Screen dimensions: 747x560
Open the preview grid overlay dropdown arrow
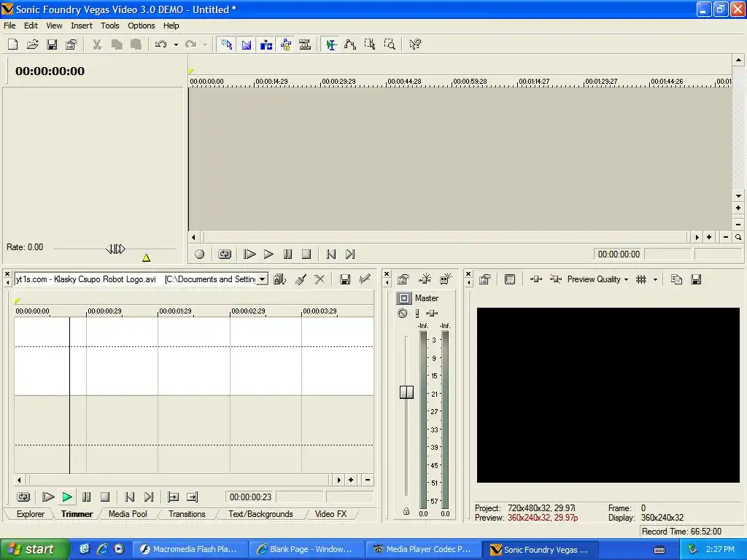(x=655, y=279)
